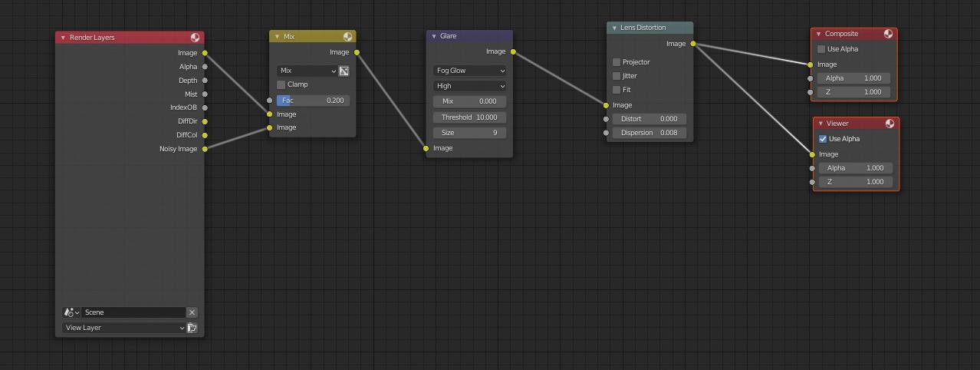Uncheck Use Alpha in the Viewer node

pos(823,139)
